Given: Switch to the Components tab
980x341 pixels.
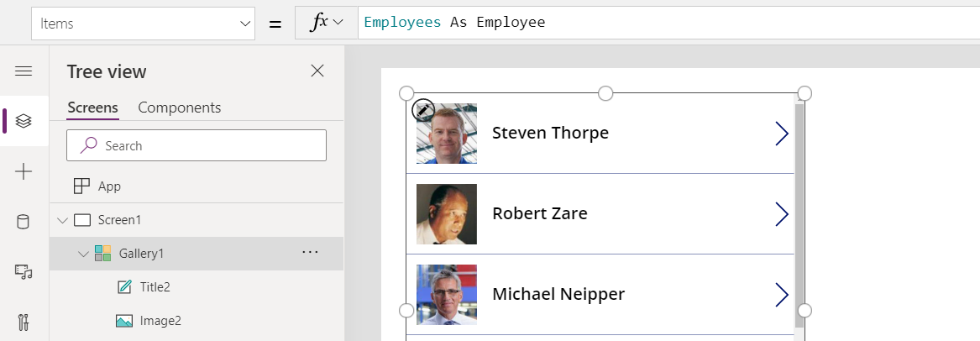Looking at the screenshot, I should coord(179,108).
